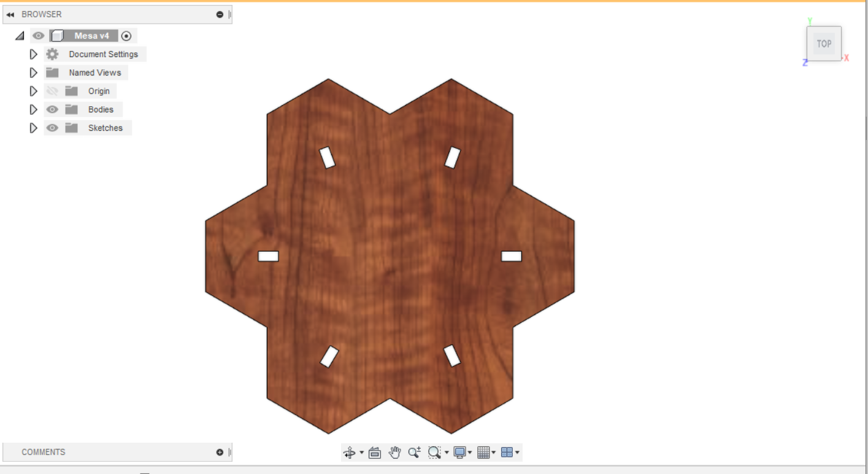Expand the Display Settings dropdown arrow

pyautogui.click(x=470, y=453)
